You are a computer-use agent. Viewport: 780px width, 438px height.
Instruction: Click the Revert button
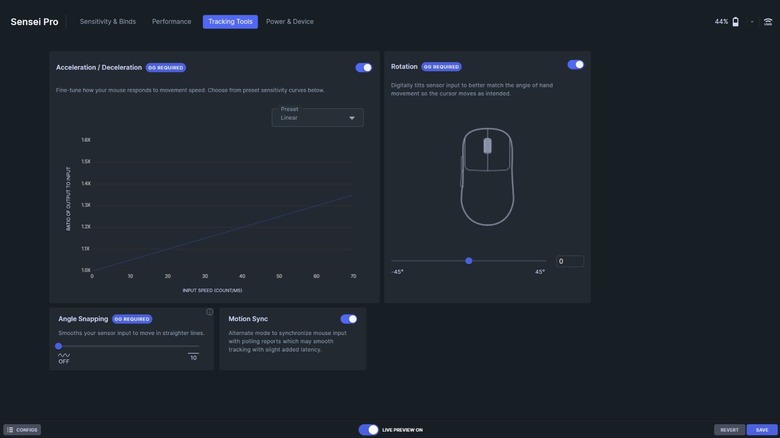729,430
